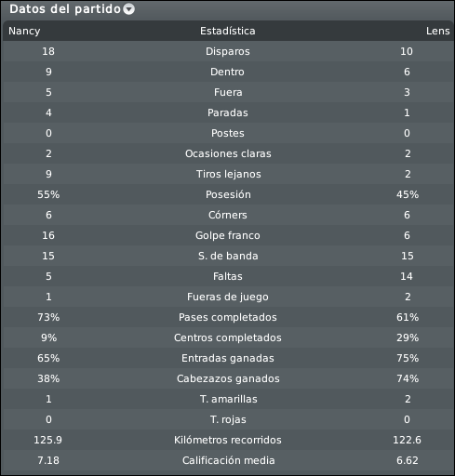Viewport: 455px width, 476px height.
Task: Select the Fueras de juego row
Action: [228, 297]
